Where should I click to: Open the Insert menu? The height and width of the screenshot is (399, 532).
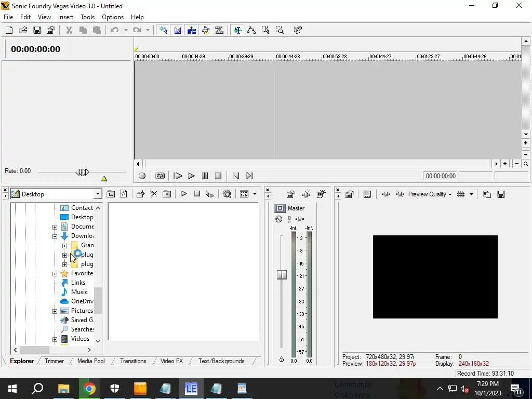pos(65,17)
